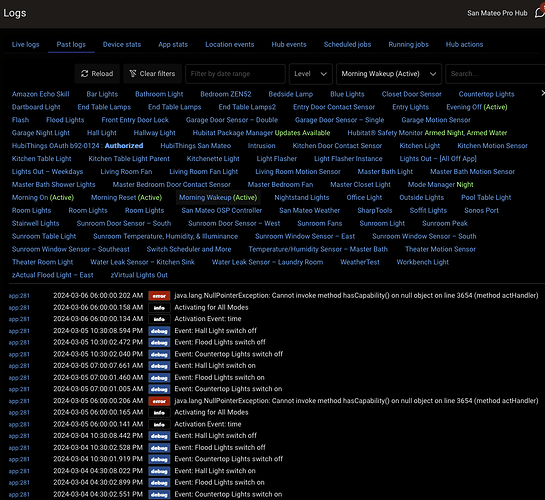Filter logs by Light Flasher Instance
The width and height of the screenshot is (545, 500).
(x=348, y=158)
